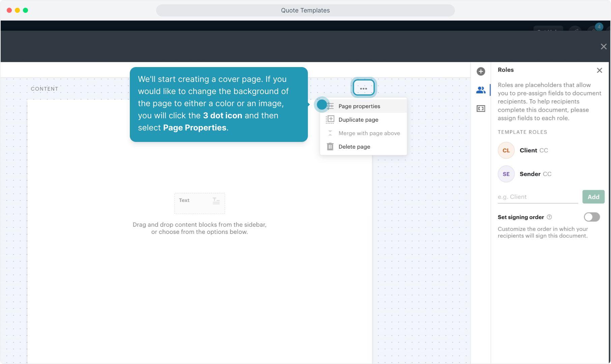This screenshot has width=611, height=364.
Task: Close the Roles panel
Action: [x=600, y=70]
